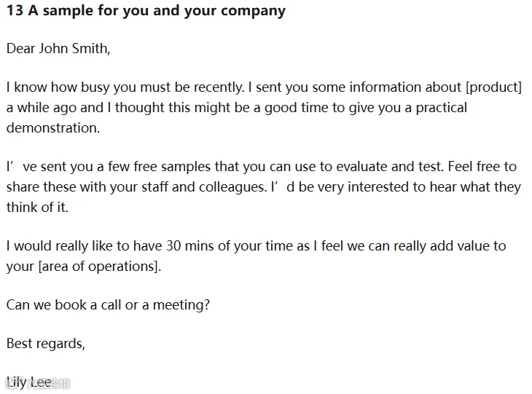Click the words 'your company' in heading

coord(235,11)
